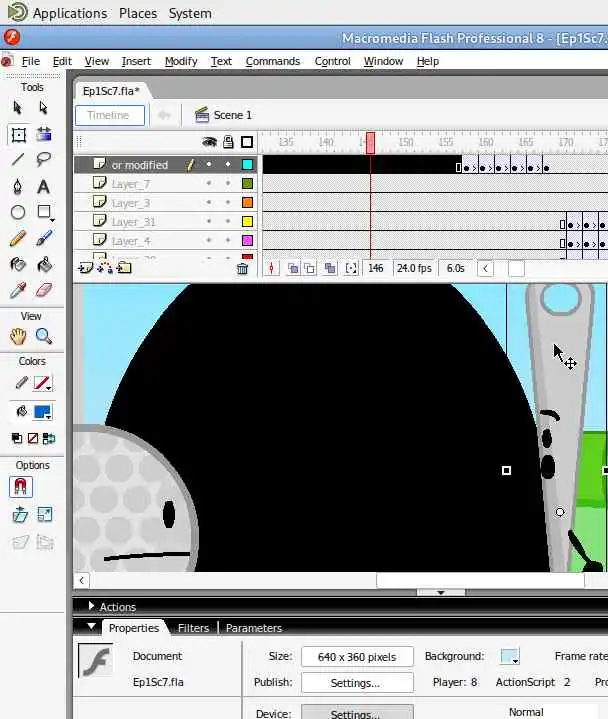This screenshot has height=719, width=608.
Task: Select the Lasso tool
Action: (44, 159)
